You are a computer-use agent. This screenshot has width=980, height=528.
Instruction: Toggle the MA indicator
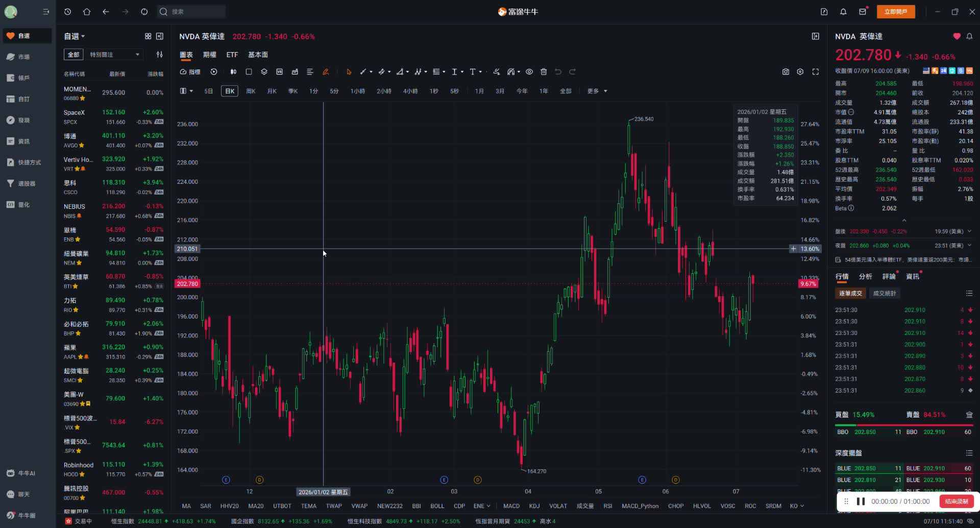186,506
